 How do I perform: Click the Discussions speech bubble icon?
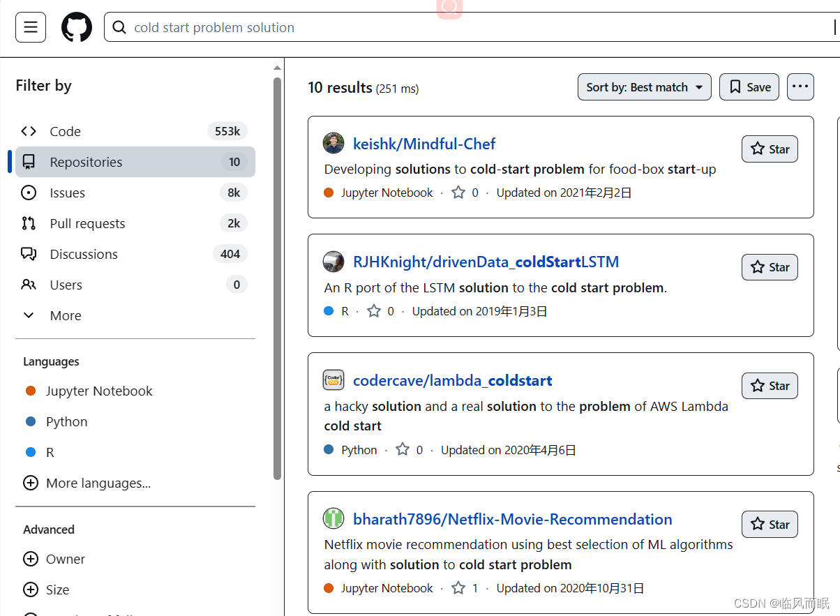(29, 254)
